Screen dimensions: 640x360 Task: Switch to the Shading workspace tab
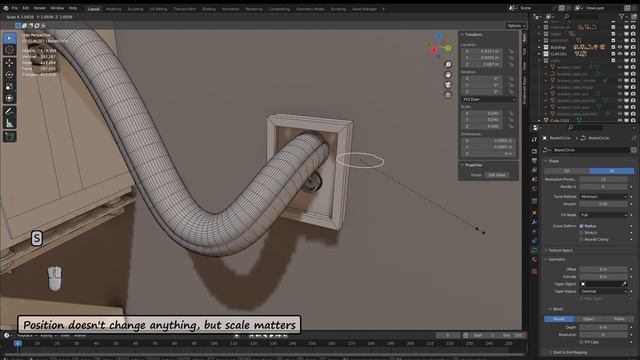click(209, 9)
